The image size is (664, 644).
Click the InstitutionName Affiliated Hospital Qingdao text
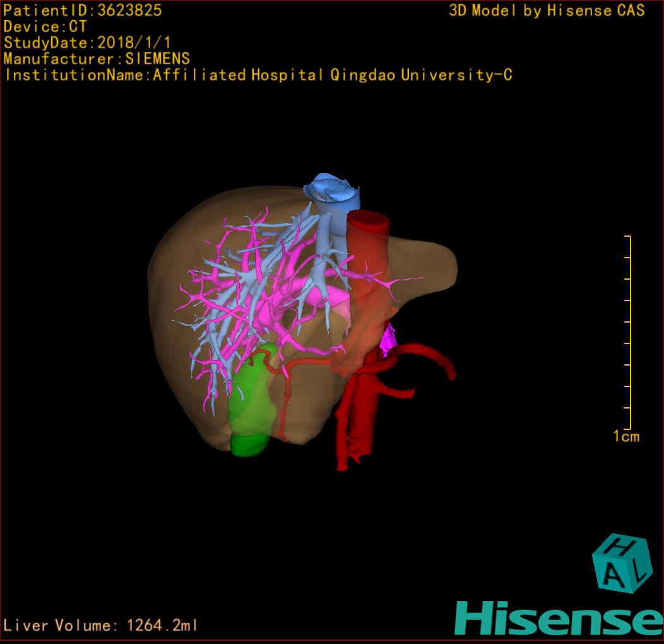(259, 75)
